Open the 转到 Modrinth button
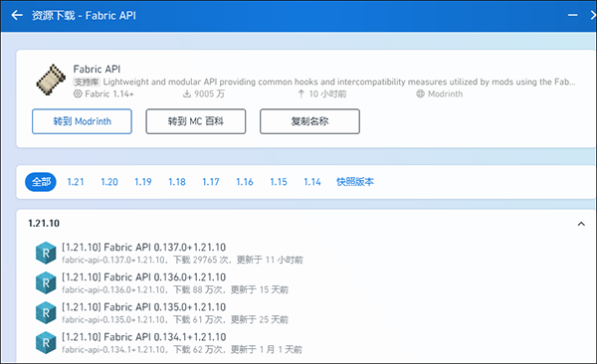Screen dimensions: 597x364 point(82,121)
